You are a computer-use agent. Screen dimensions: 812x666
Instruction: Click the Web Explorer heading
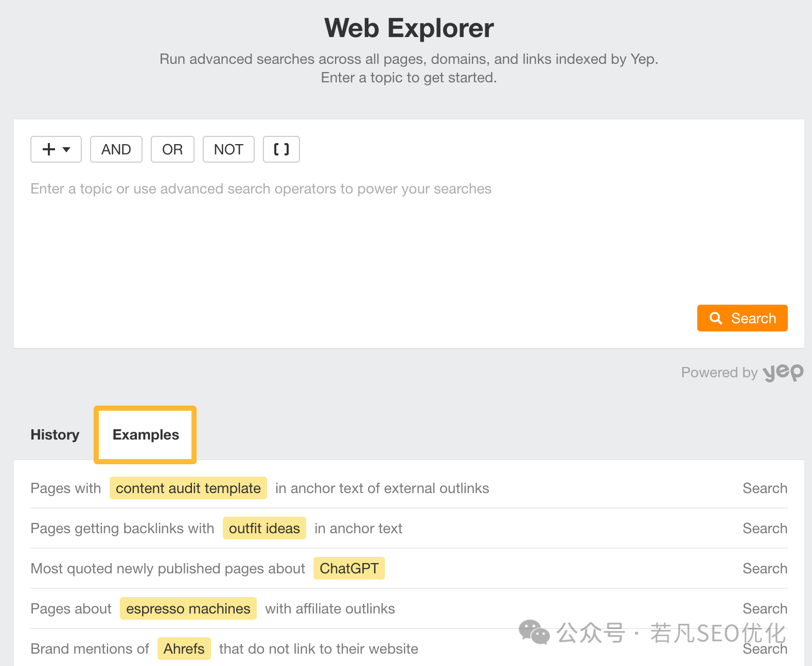pyautogui.click(x=409, y=28)
